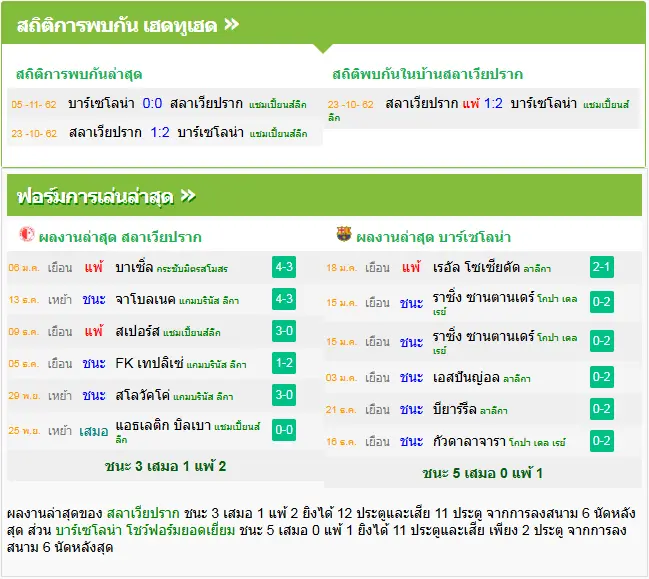The width and height of the screenshot is (649, 579).
Task: Click 'แพ้ 1:2' in Slavia home stats
Action: pyautogui.click(x=483, y=103)
